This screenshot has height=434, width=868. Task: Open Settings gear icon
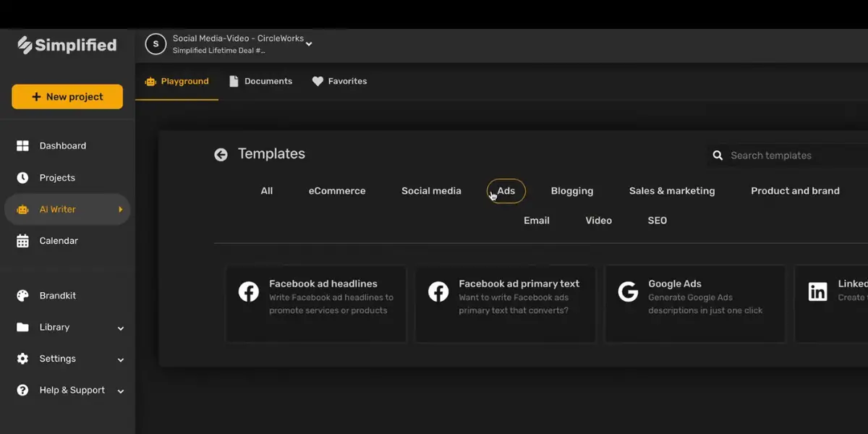pyautogui.click(x=22, y=359)
